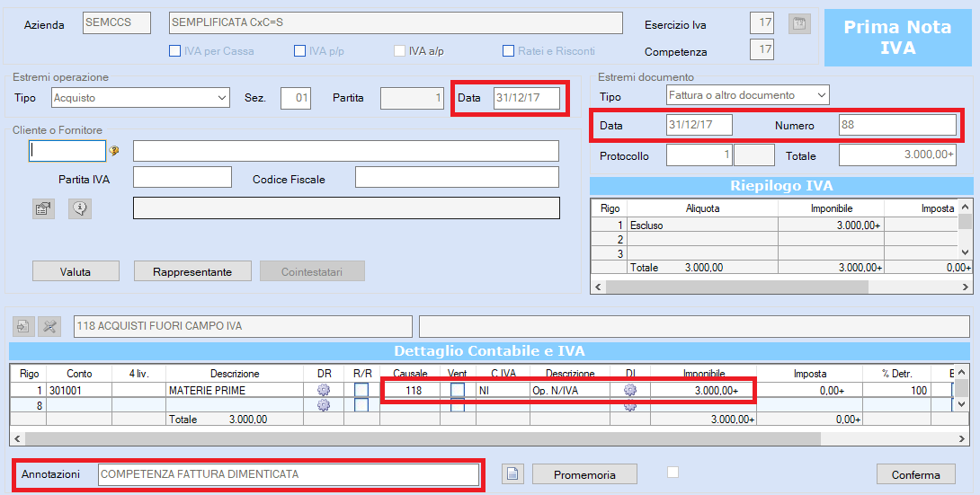Select Op. N/IVA description cell

pyautogui.click(x=569, y=390)
